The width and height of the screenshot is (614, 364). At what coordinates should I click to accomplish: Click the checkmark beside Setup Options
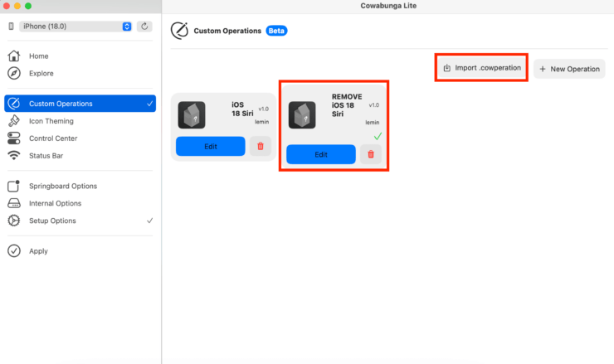pos(149,221)
